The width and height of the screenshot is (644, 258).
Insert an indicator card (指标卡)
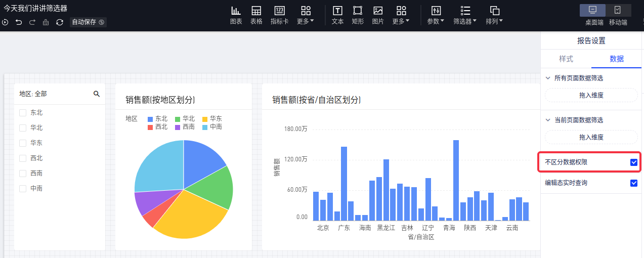279,15
